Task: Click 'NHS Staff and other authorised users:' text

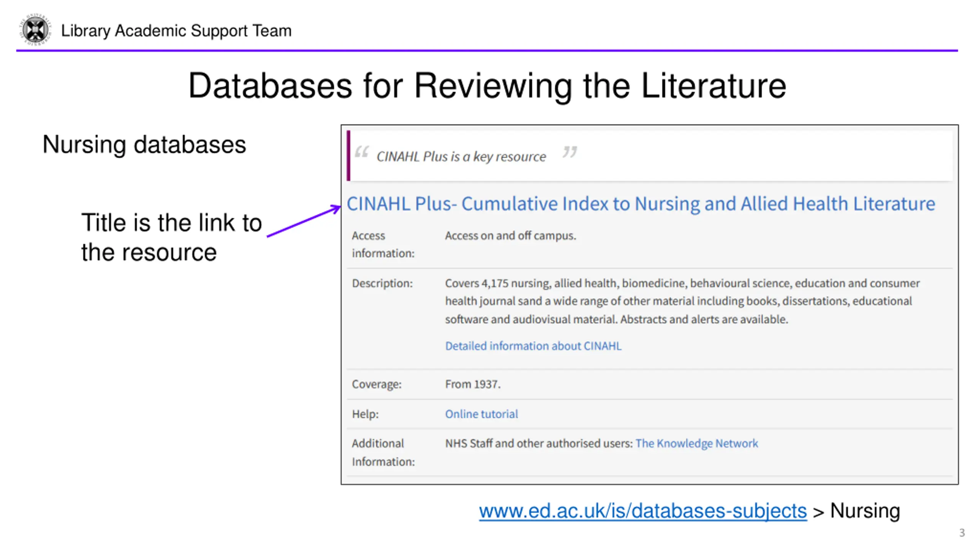Action: (x=539, y=443)
